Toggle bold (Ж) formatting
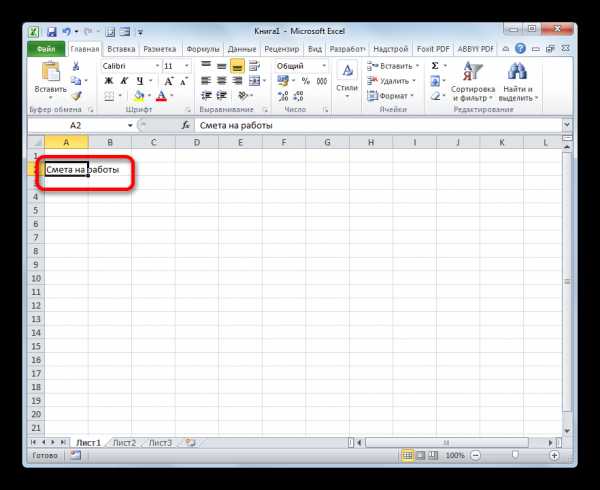 coord(109,81)
